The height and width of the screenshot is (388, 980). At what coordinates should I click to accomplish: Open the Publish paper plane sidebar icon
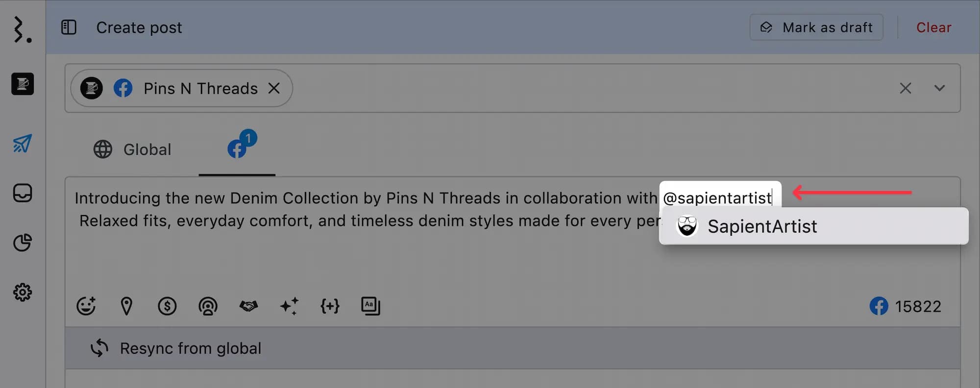click(23, 144)
